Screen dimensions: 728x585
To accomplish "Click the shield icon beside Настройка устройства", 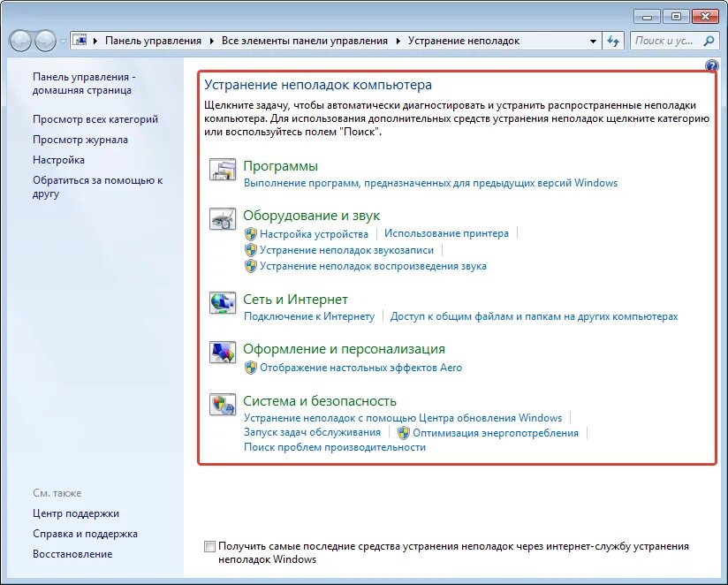I will (251, 234).
